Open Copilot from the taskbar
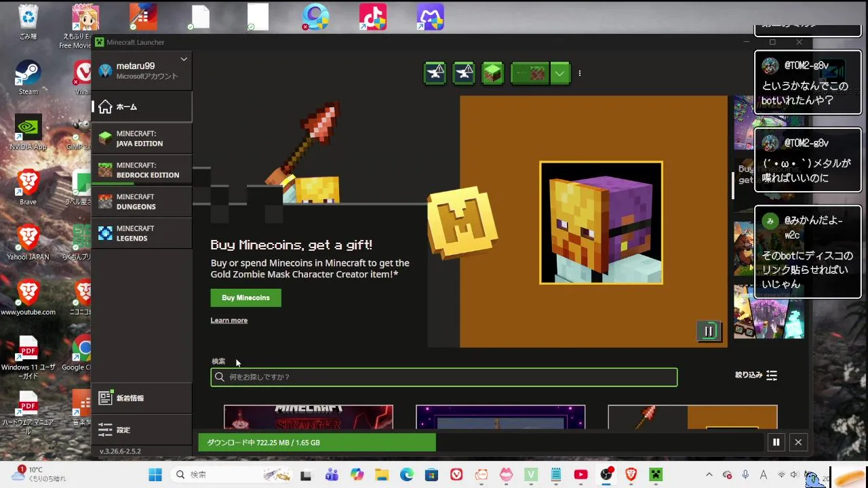The image size is (868, 488). click(357, 474)
